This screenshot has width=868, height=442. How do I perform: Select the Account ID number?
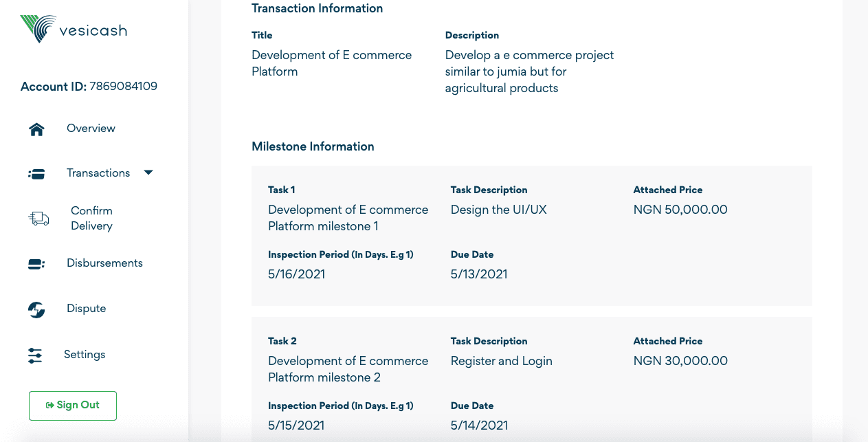(x=123, y=87)
